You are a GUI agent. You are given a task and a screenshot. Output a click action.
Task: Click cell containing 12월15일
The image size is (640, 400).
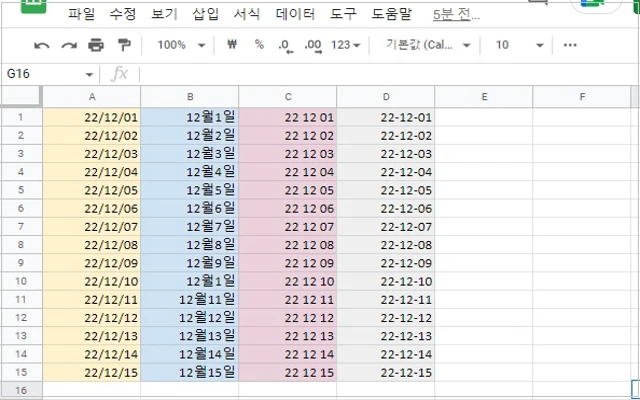[190, 372]
